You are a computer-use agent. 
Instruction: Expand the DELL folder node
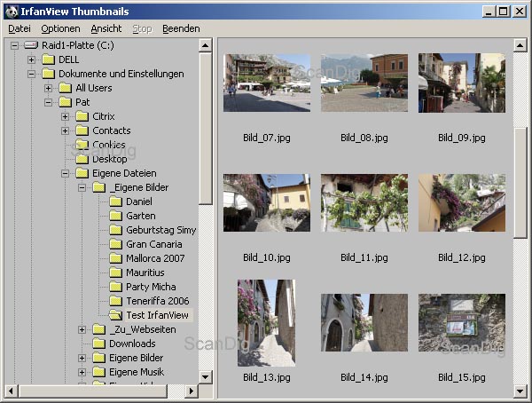(31, 59)
